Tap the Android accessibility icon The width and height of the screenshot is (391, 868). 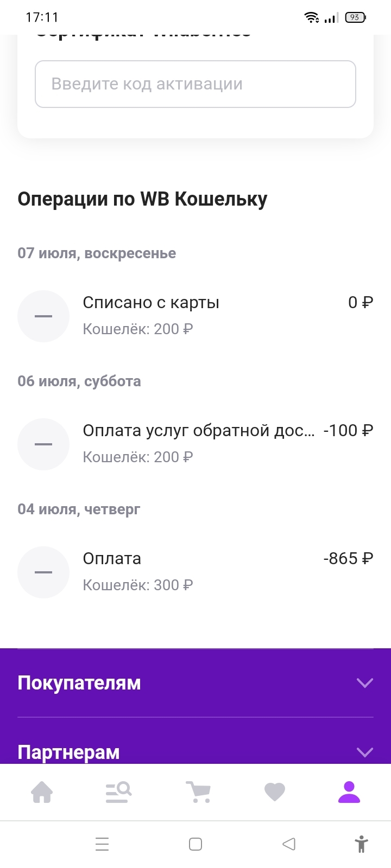point(361,844)
